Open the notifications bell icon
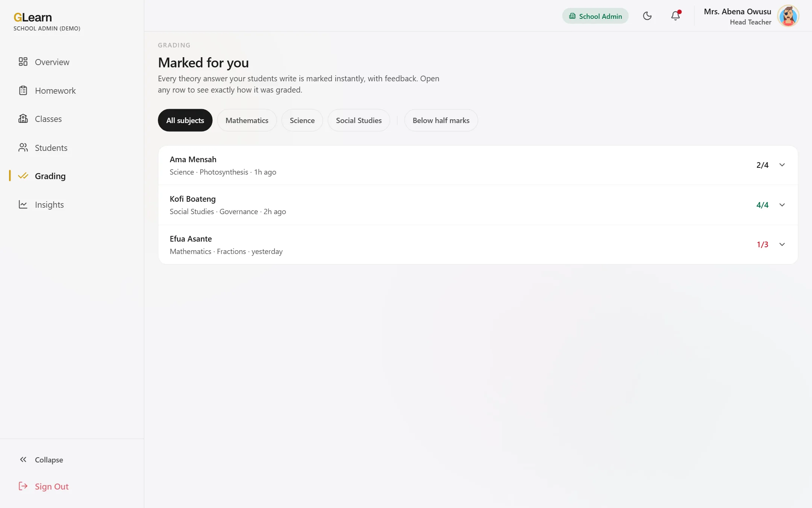This screenshot has width=812, height=508. coord(676,16)
